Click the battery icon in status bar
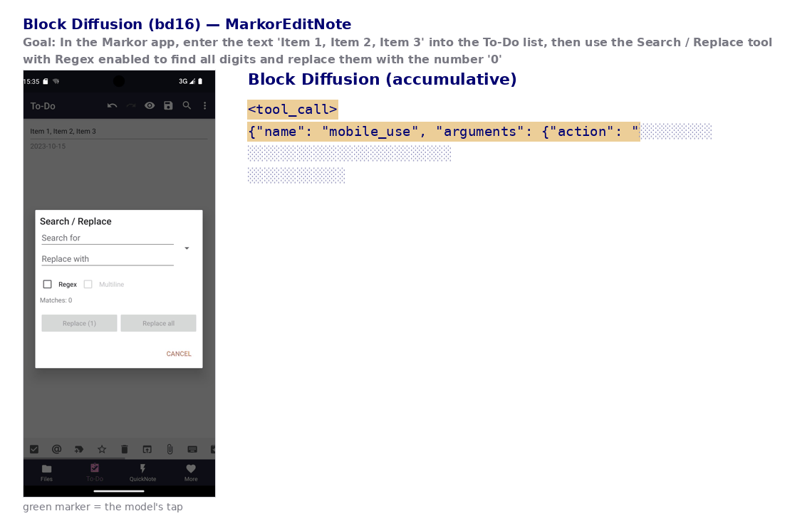812x521 pixels. [200, 81]
